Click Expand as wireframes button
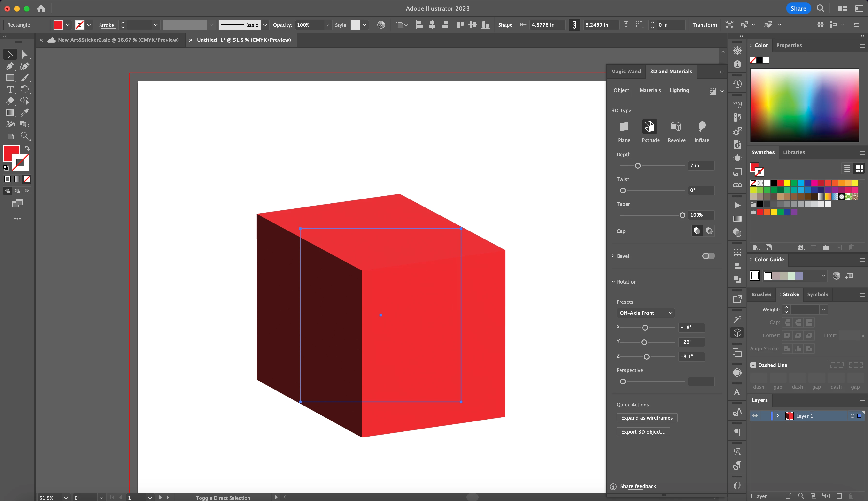Image resolution: width=868 pixels, height=501 pixels. tap(647, 418)
